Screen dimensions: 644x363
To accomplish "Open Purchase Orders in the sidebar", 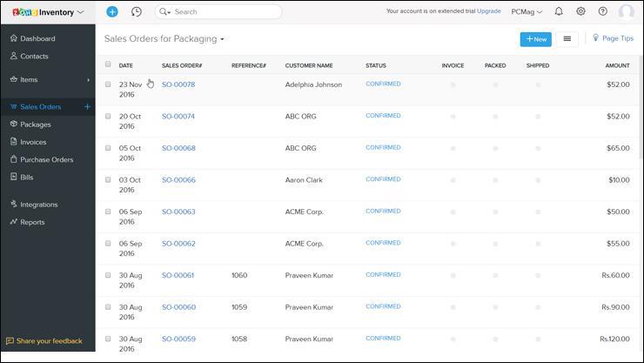I will pos(47,160).
